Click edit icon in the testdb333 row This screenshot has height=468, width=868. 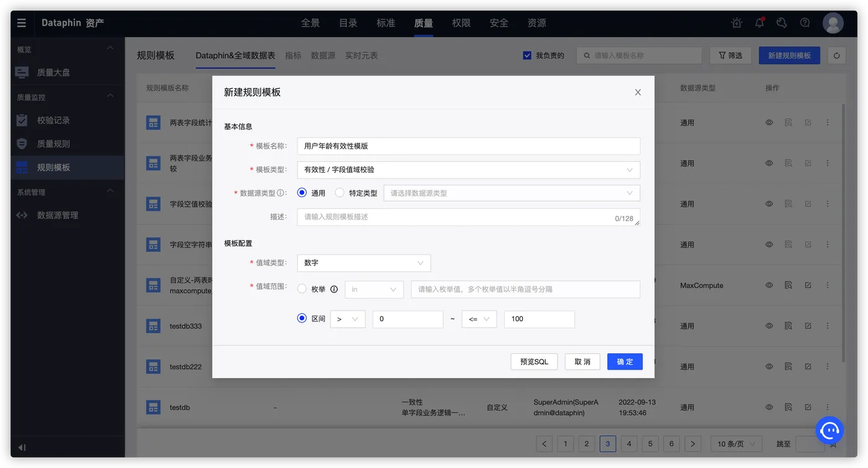coord(808,326)
